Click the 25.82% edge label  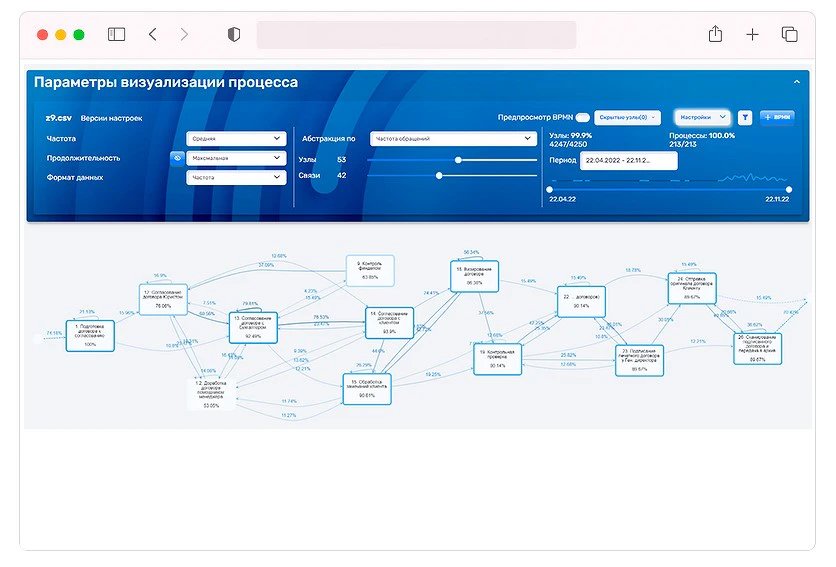(x=568, y=355)
